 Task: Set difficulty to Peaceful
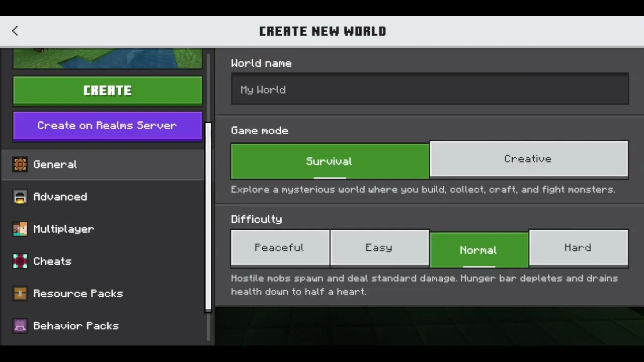point(280,247)
